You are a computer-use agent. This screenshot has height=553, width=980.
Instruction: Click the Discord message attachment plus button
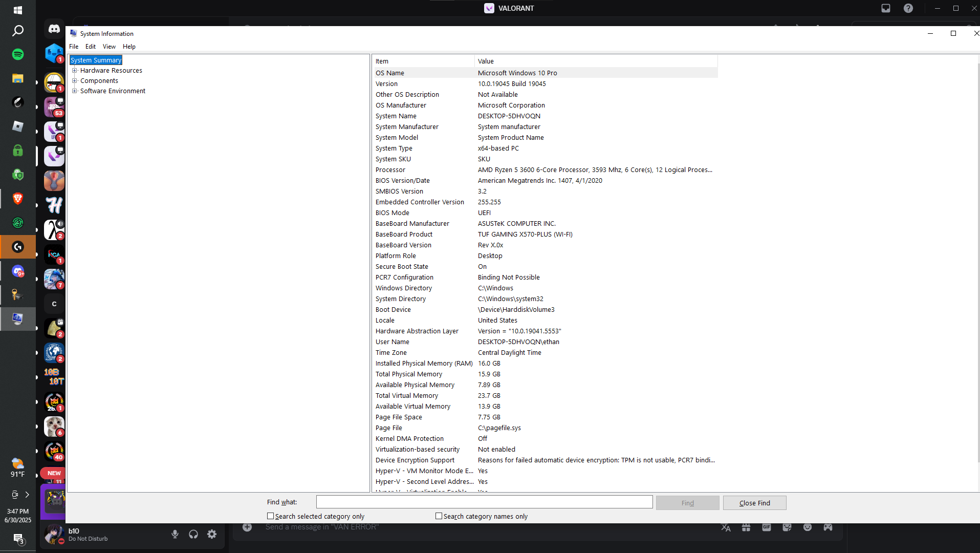point(247,527)
